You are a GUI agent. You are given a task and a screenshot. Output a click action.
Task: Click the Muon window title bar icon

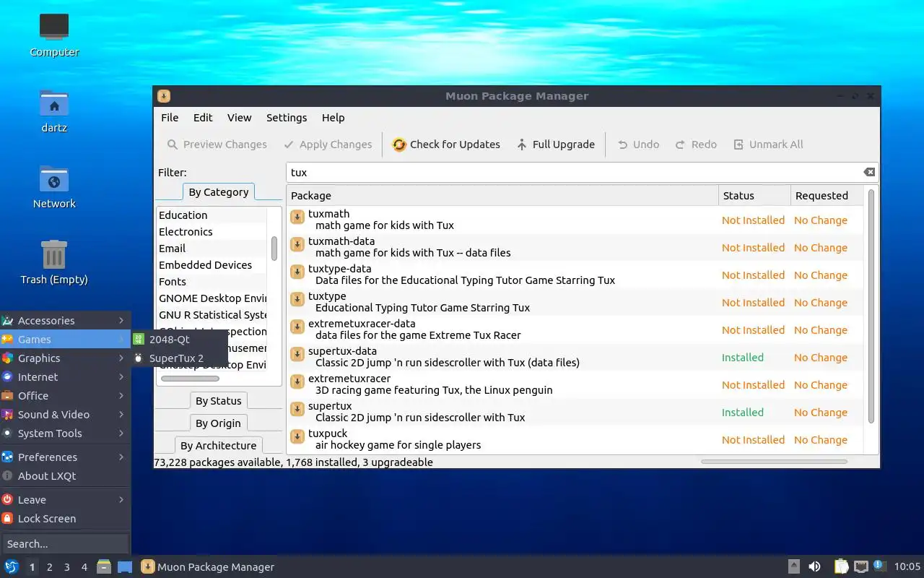164,96
